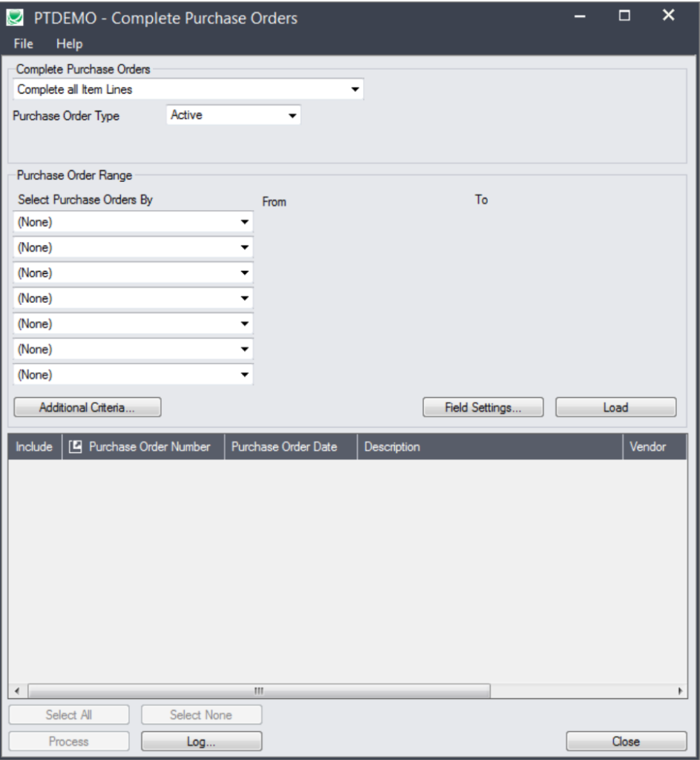Expand the fifth (None) selection criteria dropdown
700x760 pixels.
[244, 324]
